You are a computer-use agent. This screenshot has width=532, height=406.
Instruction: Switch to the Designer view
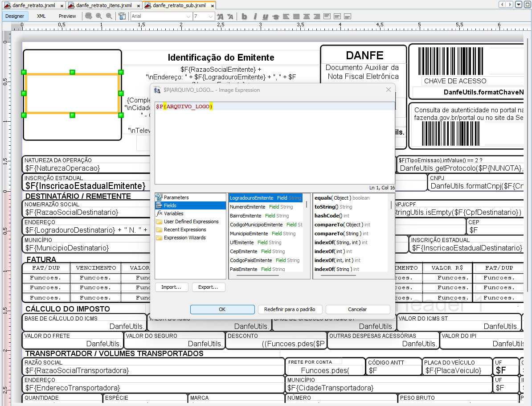[x=15, y=16]
